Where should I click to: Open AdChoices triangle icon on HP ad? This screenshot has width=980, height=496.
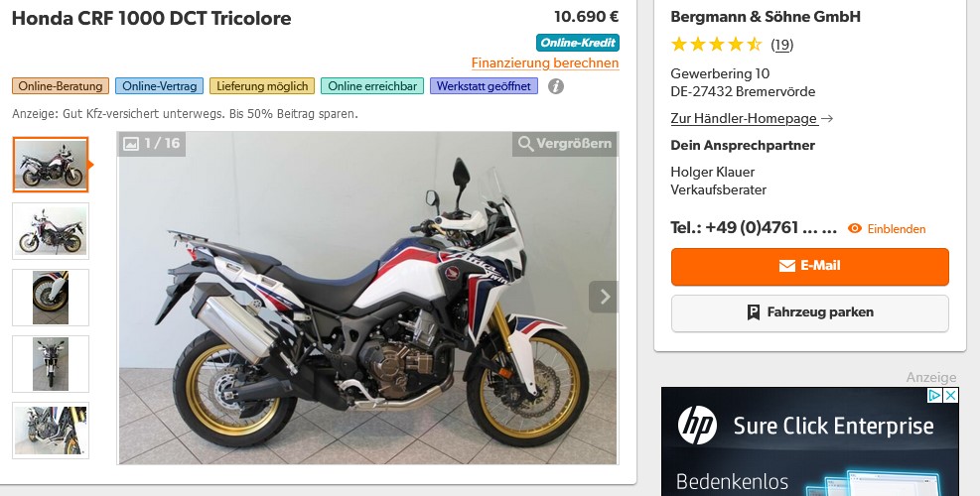click(x=935, y=396)
